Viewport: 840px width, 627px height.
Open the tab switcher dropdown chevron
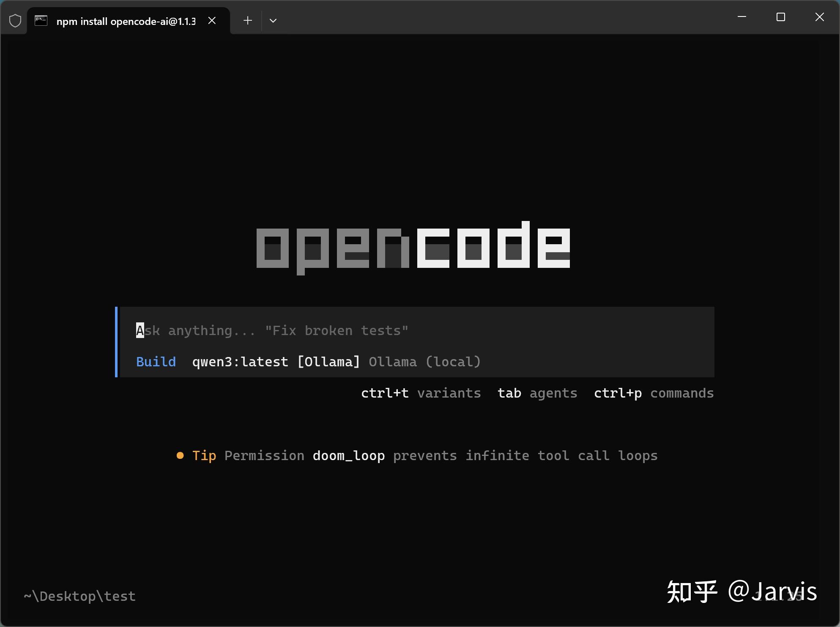point(273,20)
